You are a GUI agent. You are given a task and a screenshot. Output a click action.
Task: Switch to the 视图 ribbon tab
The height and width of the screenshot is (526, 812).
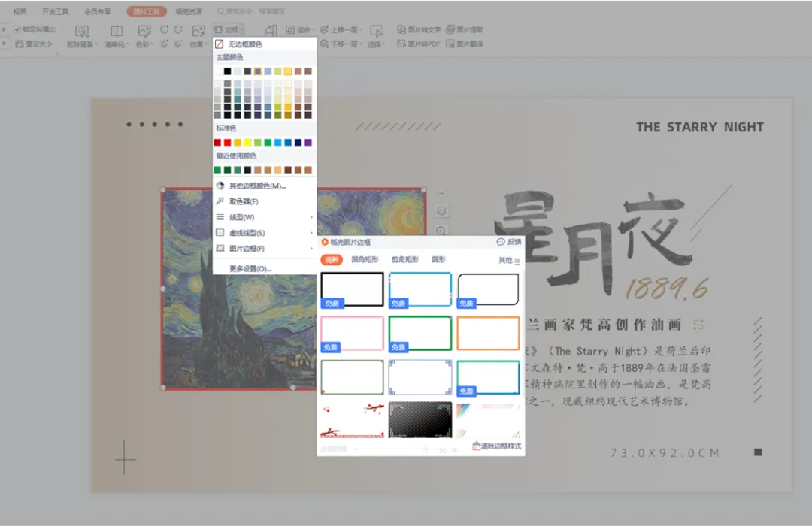click(x=20, y=11)
